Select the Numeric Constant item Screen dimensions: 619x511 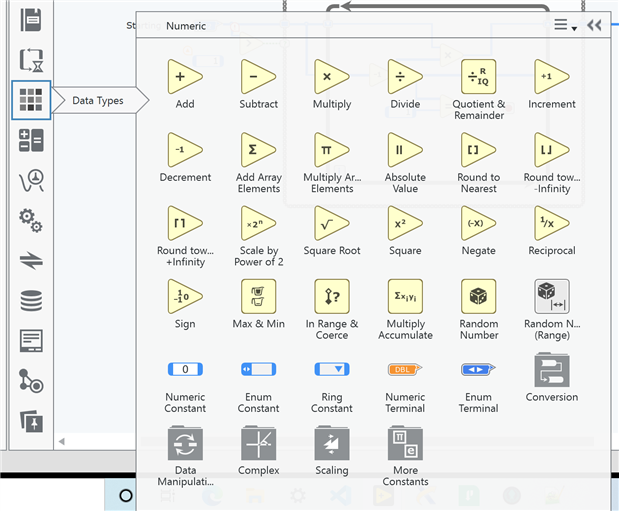coord(185,370)
